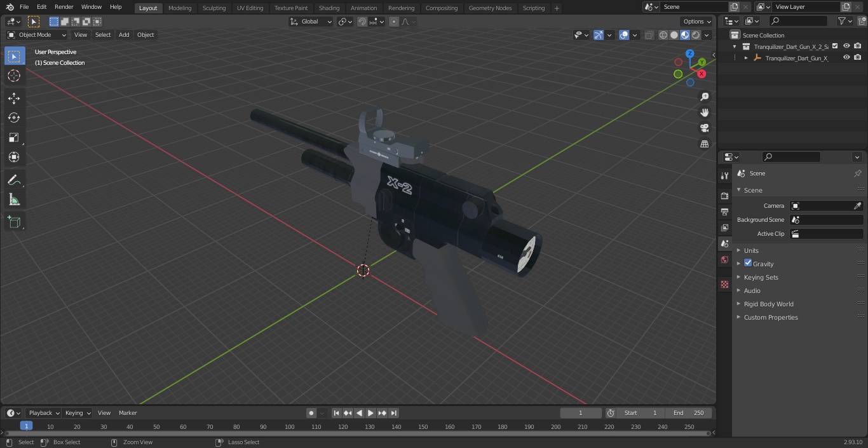Disable render for Tranquilizer_Dart_Gun_X object
This screenshot has height=448, width=868.
(x=857, y=57)
